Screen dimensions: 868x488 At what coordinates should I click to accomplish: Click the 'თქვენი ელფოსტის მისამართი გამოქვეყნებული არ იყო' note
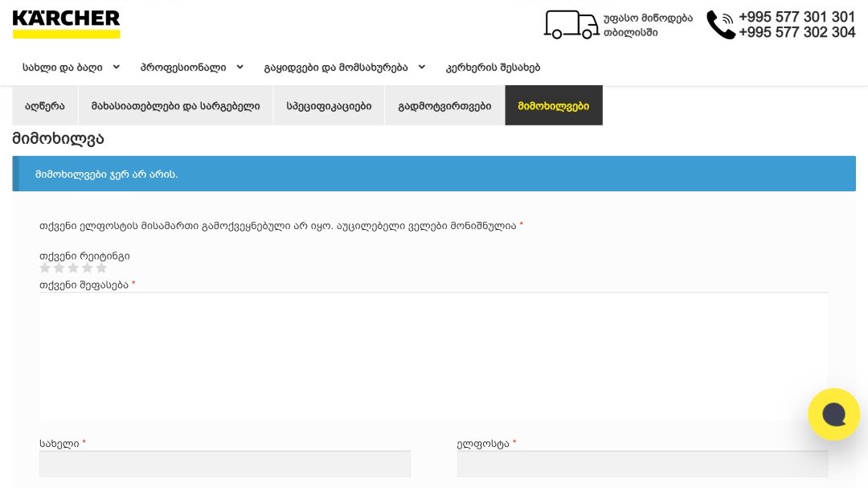coord(186,226)
